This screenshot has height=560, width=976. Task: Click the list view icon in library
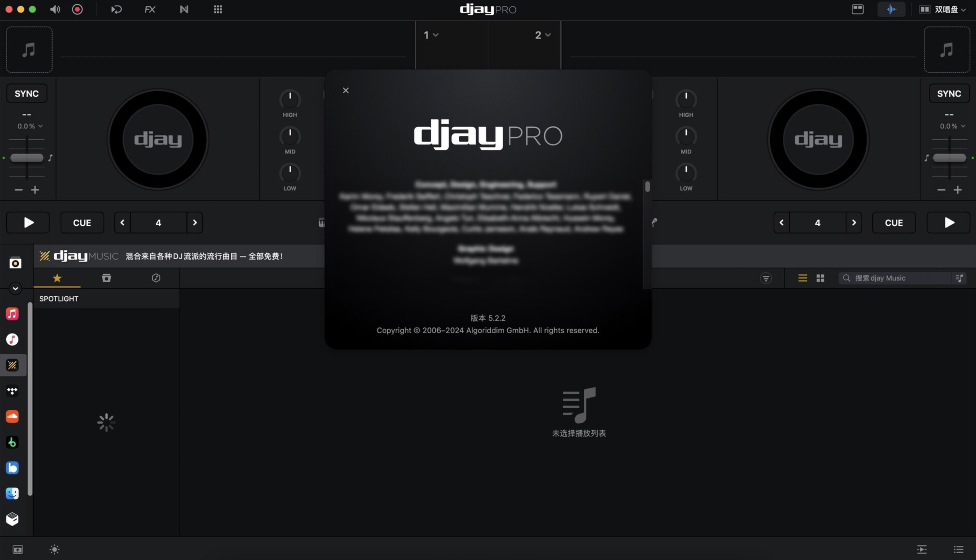click(x=802, y=277)
